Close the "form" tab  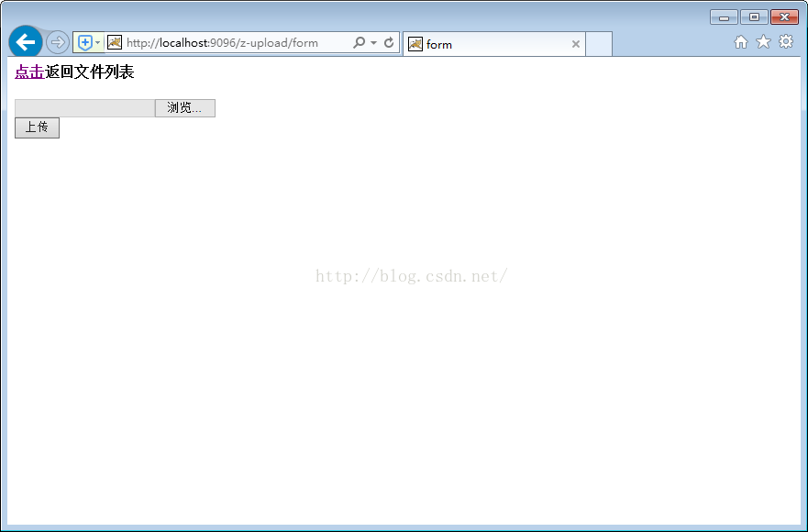pos(576,44)
